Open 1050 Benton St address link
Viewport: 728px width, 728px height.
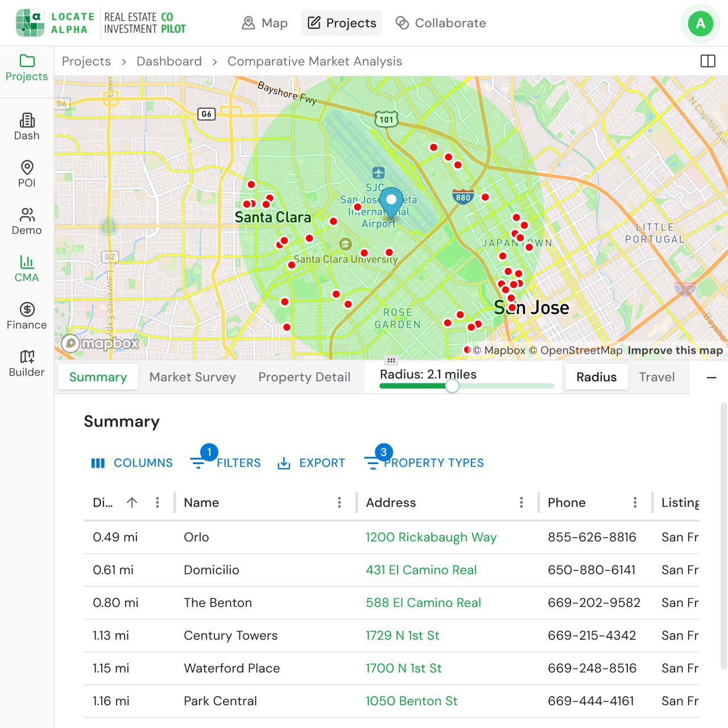coord(411,701)
